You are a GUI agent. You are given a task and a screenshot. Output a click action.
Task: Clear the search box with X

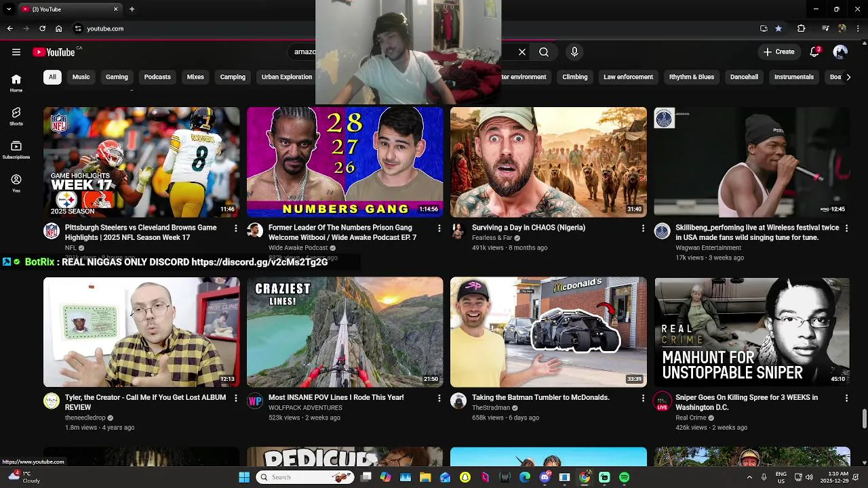[x=522, y=52]
